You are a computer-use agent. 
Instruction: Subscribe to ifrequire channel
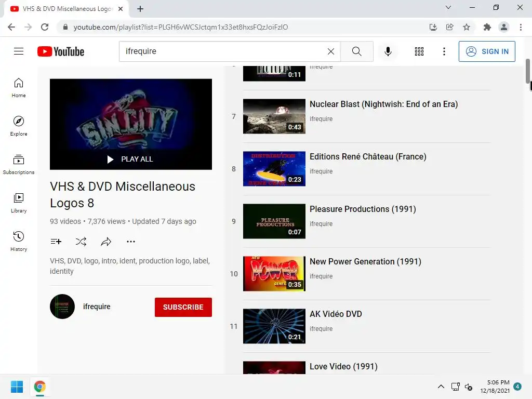coord(183,307)
